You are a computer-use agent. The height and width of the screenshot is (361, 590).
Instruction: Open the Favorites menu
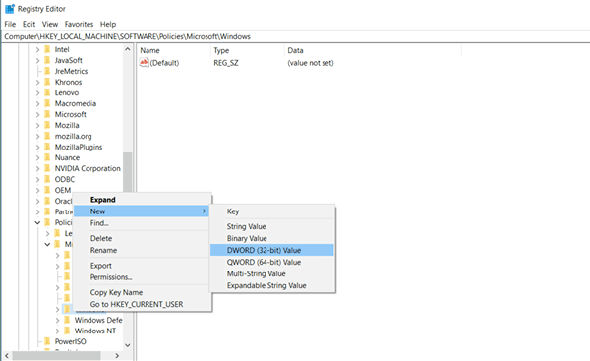click(79, 24)
